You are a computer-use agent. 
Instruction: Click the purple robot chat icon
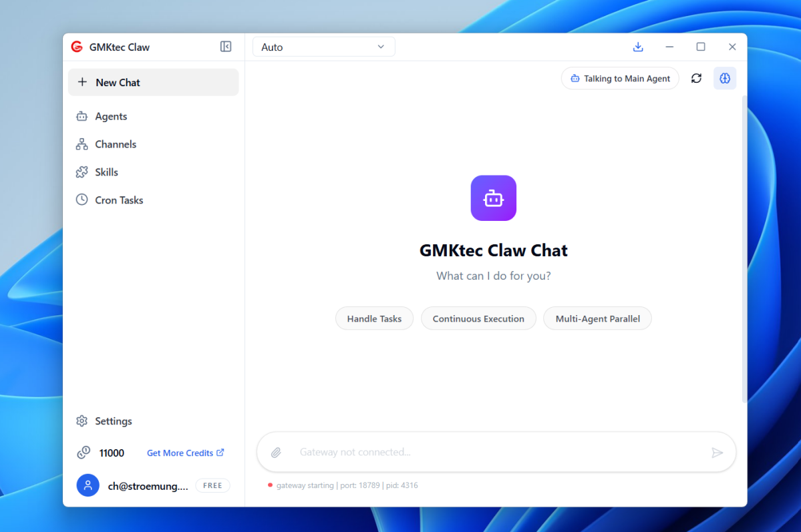(x=494, y=198)
